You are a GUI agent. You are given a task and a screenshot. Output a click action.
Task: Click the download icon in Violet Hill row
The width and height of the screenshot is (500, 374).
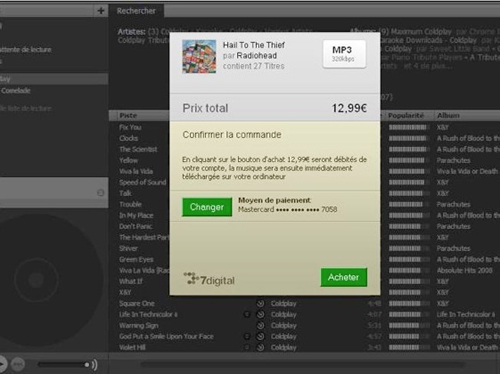[x=260, y=347]
